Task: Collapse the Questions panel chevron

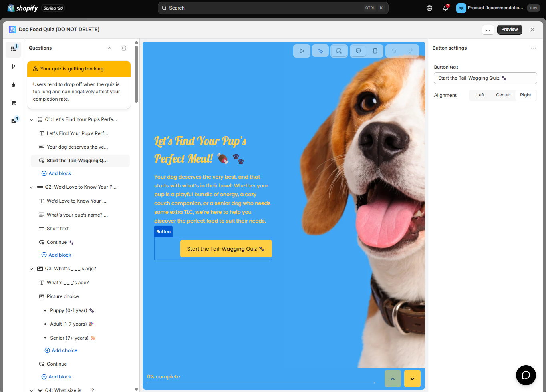Action: pyautogui.click(x=109, y=48)
